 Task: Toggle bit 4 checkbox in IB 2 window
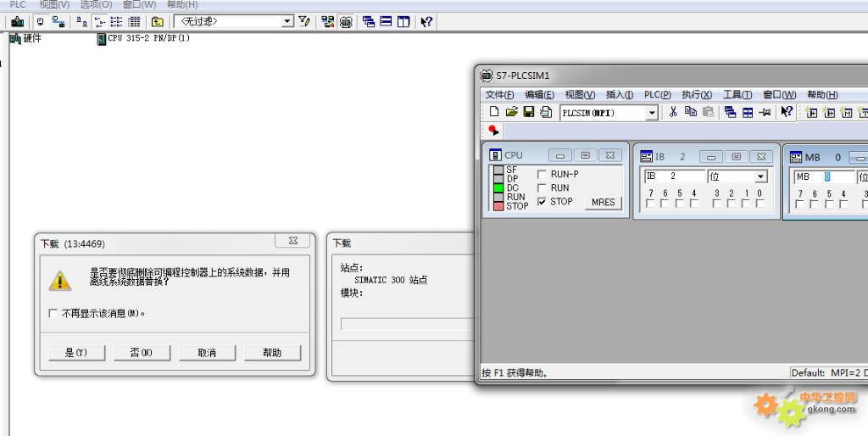(x=694, y=204)
